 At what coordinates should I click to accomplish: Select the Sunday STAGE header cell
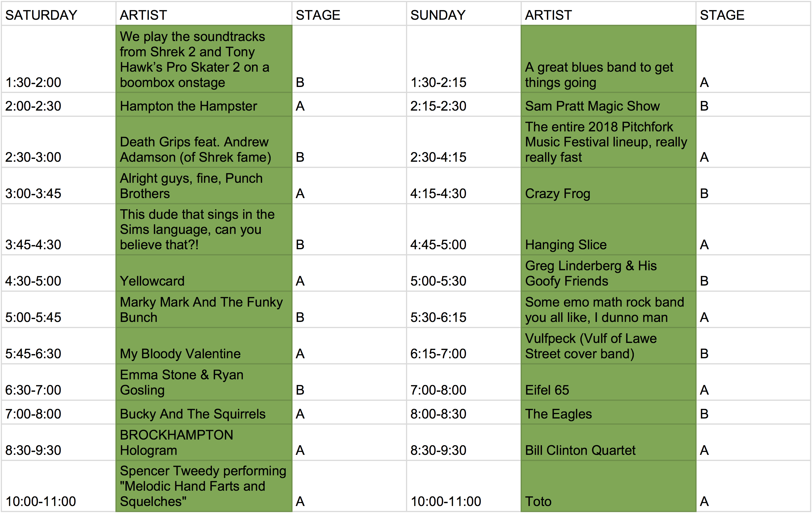tap(753, 14)
